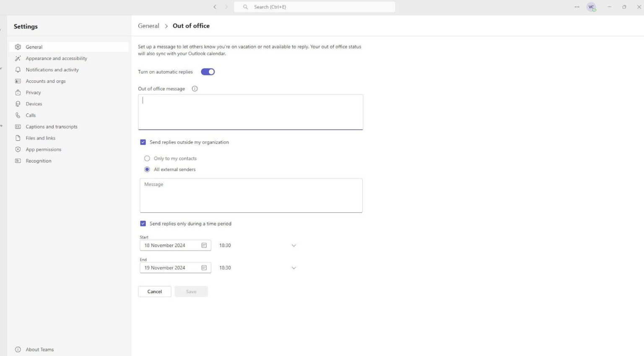Open the more options ellipsis menu
Screen dimensions: 644x356
pyautogui.click(x=577, y=7)
